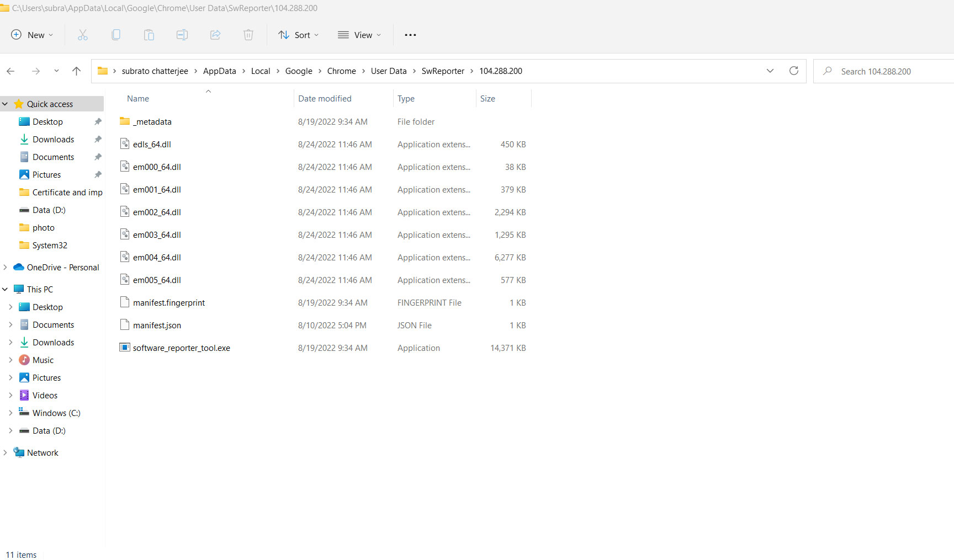
Task: Open the Sort dropdown menu
Action: [299, 35]
